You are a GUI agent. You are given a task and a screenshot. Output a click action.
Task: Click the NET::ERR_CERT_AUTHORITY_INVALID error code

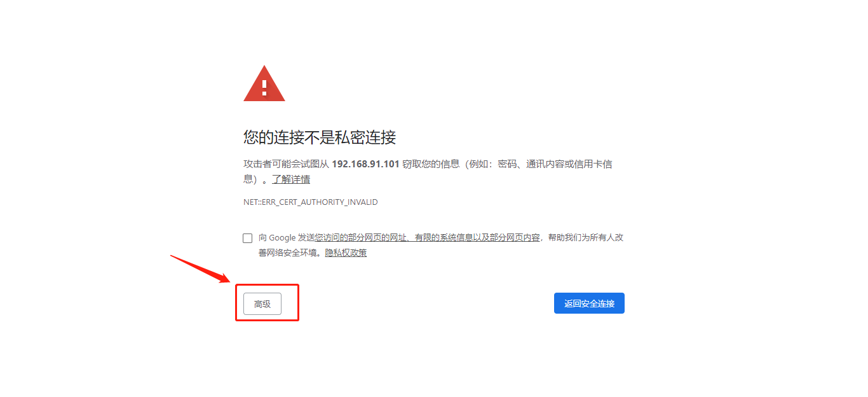tap(311, 202)
